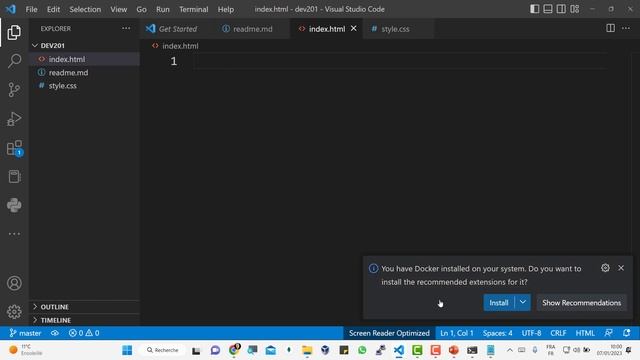Image resolution: width=640 pixels, height=360 pixels.
Task: Open WhatsApp from taskbar
Action: point(362,350)
